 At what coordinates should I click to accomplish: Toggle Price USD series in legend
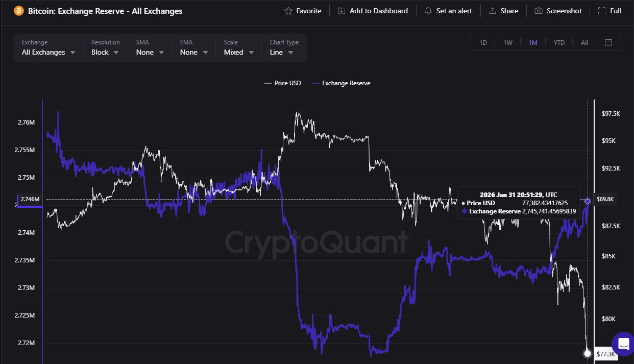coord(282,83)
